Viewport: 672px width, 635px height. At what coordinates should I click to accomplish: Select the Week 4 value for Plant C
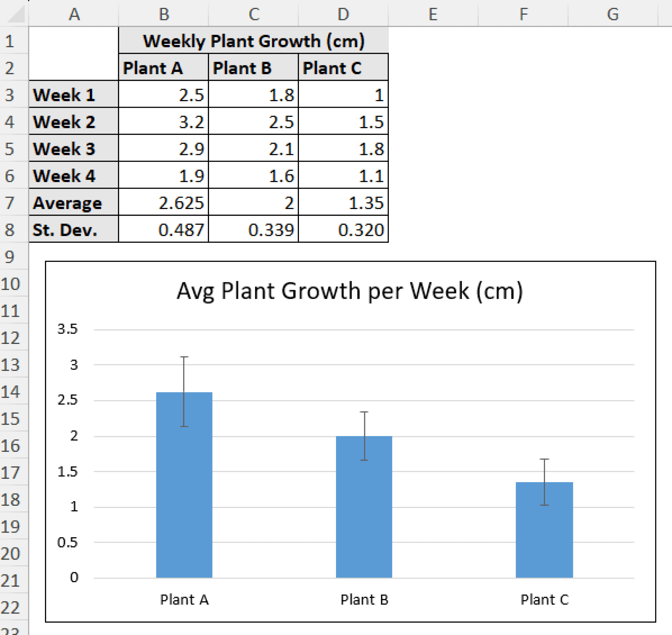(344, 176)
